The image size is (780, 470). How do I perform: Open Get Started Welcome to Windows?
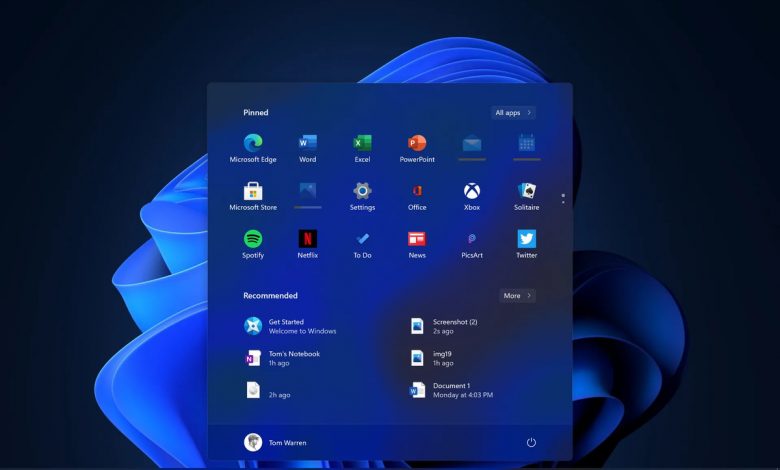[x=290, y=326]
